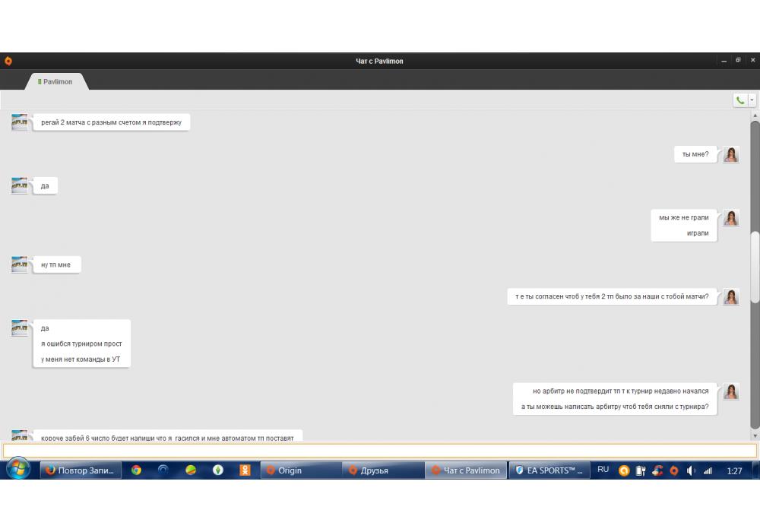Click message 'т е ты согласен чтоб у тебя 2 тп'

click(612, 296)
